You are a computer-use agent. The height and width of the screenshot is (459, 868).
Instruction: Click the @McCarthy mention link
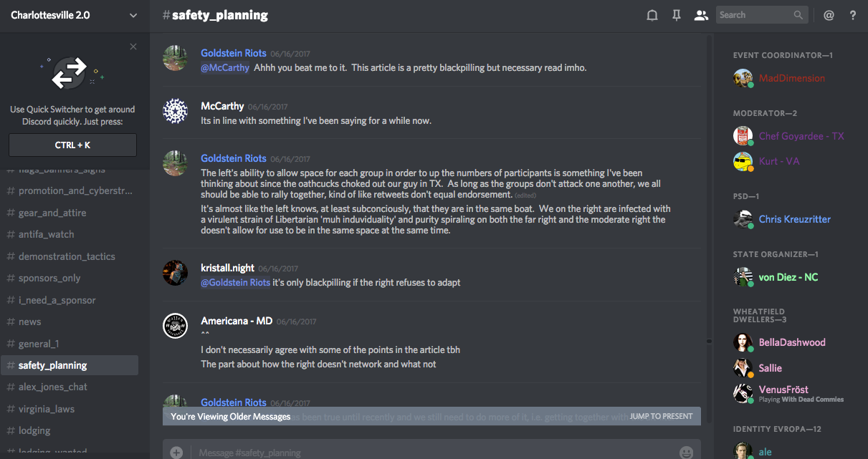(225, 67)
